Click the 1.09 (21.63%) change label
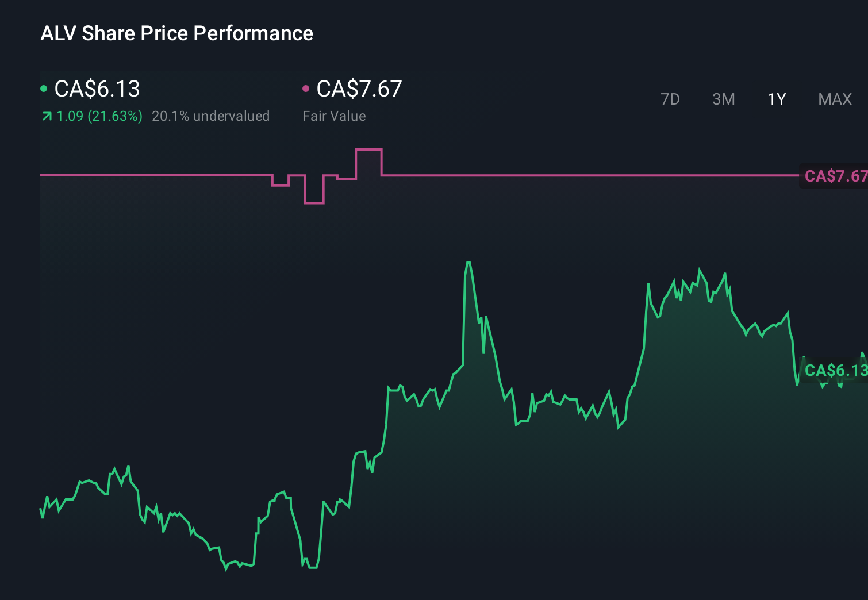This screenshot has height=600, width=868. 98,116
